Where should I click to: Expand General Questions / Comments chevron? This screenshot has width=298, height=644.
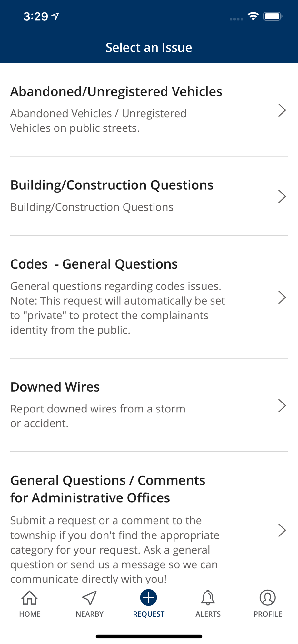(282, 530)
